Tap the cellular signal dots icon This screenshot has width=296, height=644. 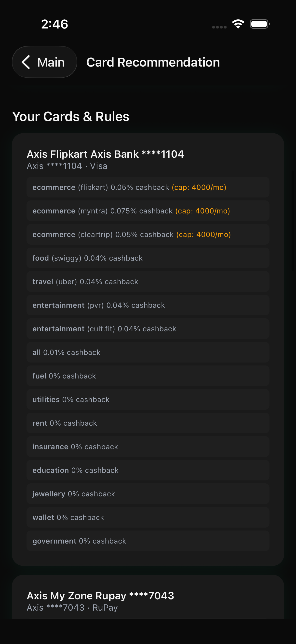219,27
